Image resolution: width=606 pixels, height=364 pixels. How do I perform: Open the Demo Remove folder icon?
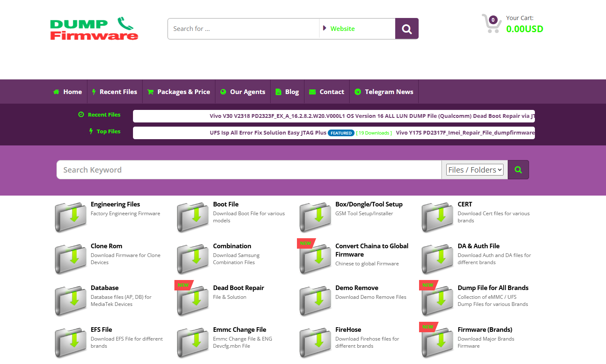[315, 300]
